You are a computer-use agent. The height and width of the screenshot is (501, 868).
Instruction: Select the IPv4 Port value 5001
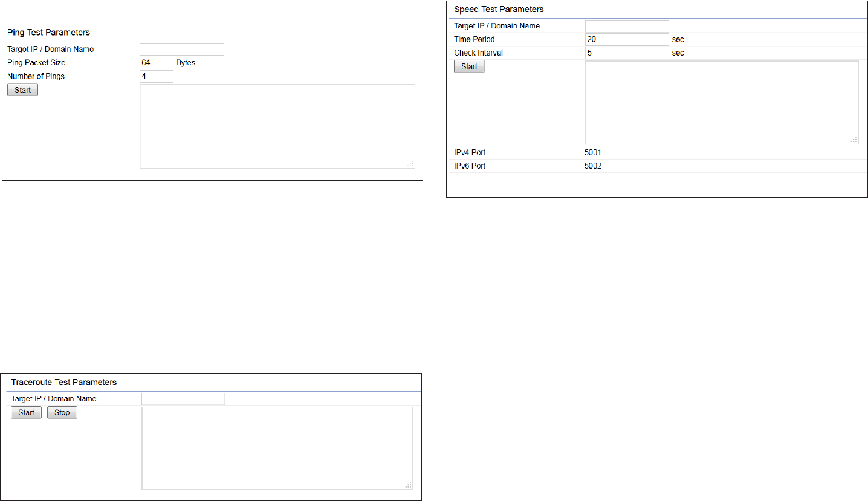pos(593,153)
